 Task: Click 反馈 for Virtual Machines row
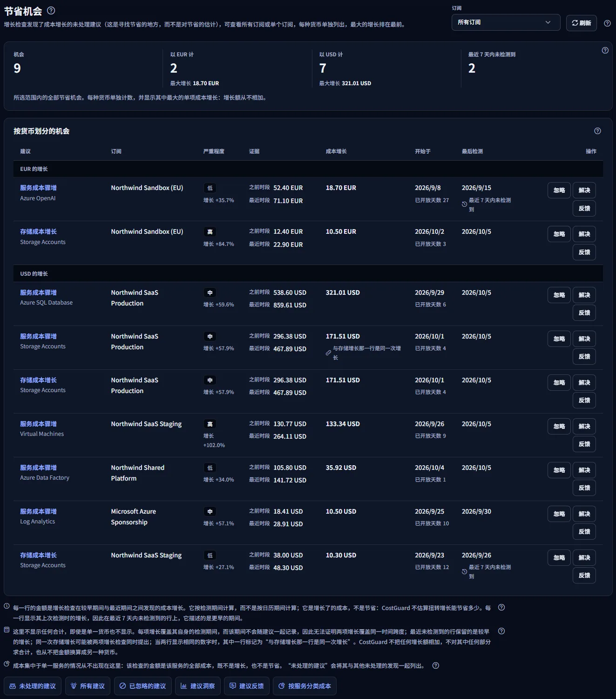point(584,444)
